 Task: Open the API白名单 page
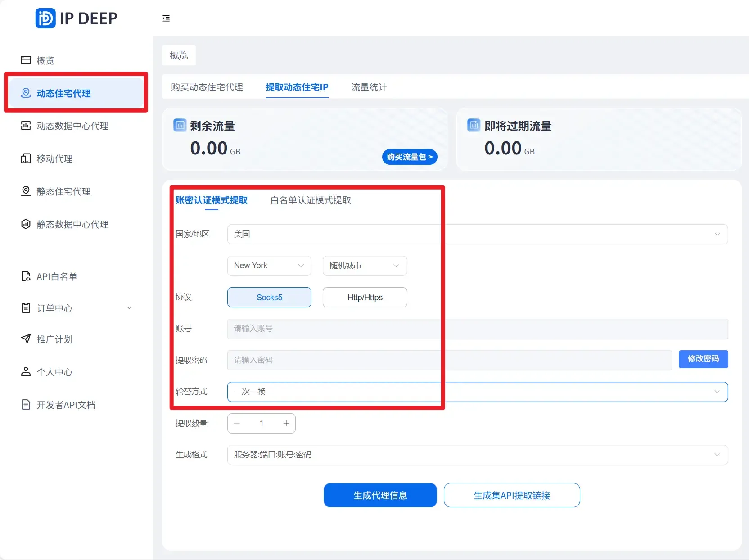(x=57, y=276)
